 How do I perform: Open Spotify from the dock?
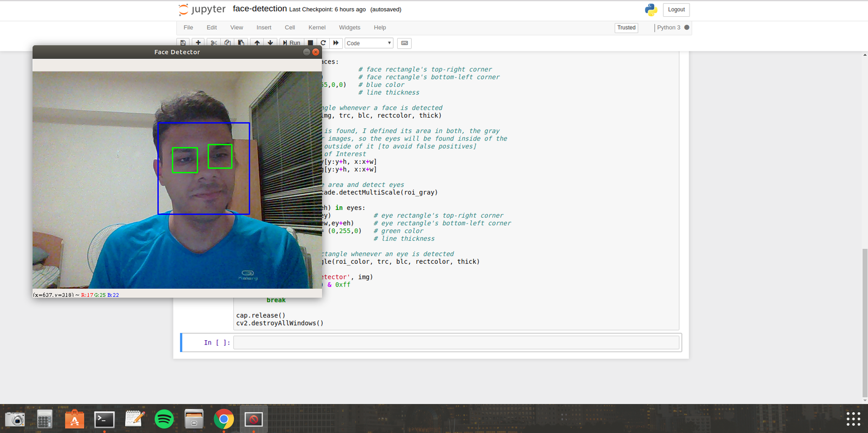[164, 419]
